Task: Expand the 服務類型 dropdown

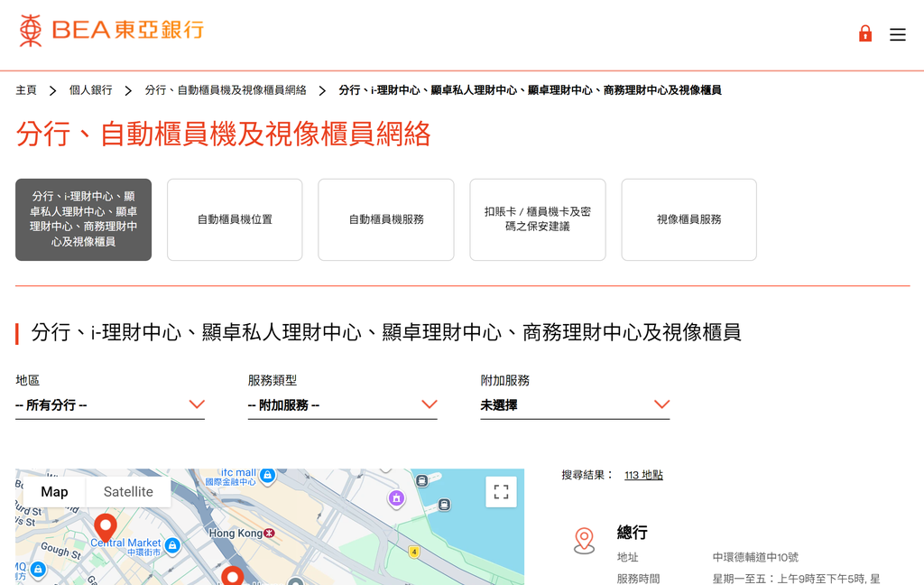Action: 342,405
